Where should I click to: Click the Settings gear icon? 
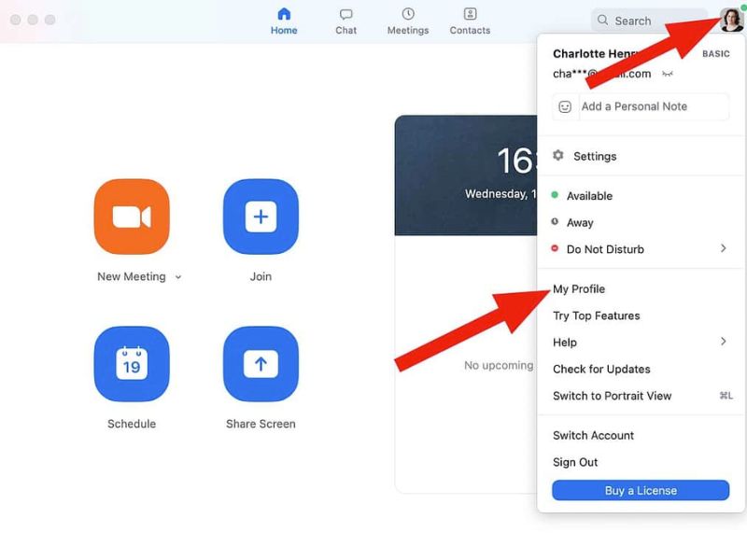click(557, 155)
